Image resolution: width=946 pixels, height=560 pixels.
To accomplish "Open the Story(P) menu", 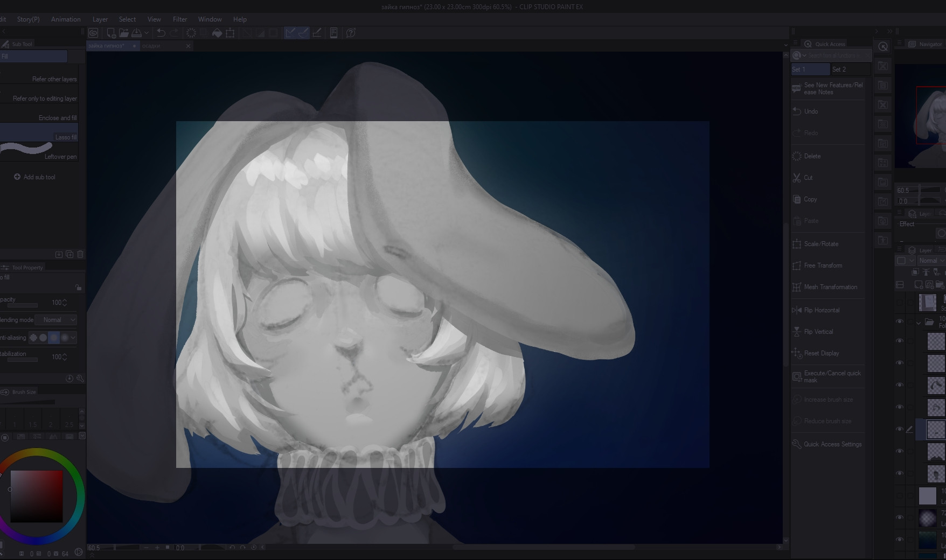I will 28,19.
